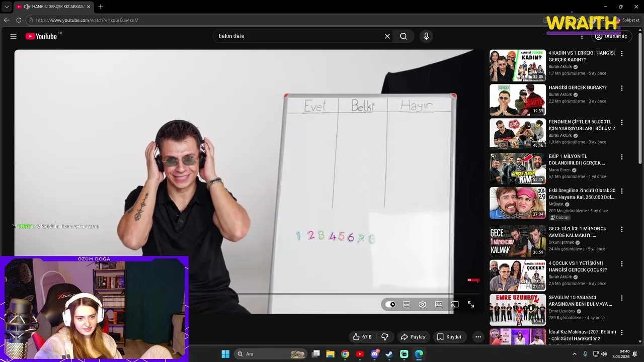Open options menu for 'Eski Sevgilime Zincirli'
644x362 pixels.
click(x=622, y=191)
